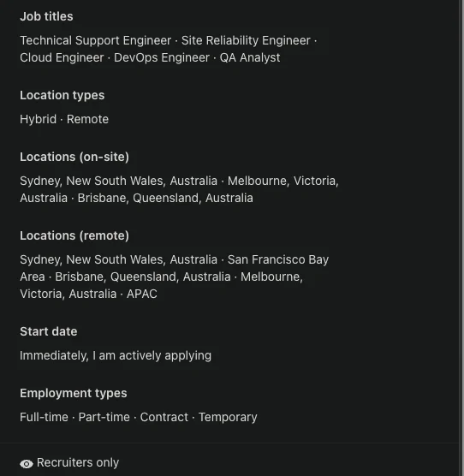The width and height of the screenshot is (464, 476).
Task: Select the Hybrid location type
Action: click(39, 119)
